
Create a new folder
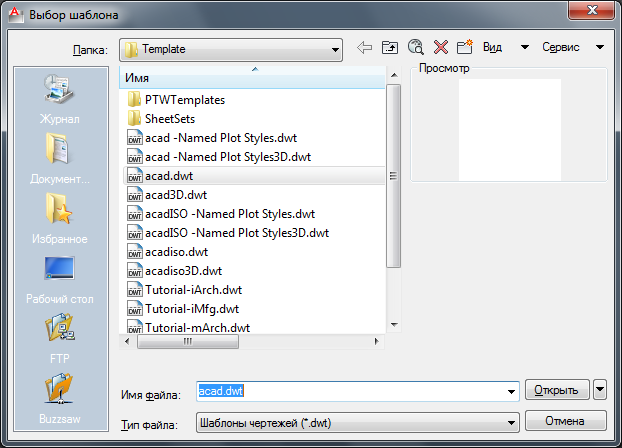(465, 47)
